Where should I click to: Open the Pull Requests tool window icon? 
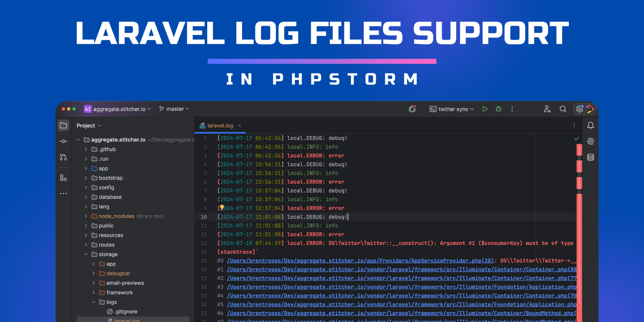[63, 157]
